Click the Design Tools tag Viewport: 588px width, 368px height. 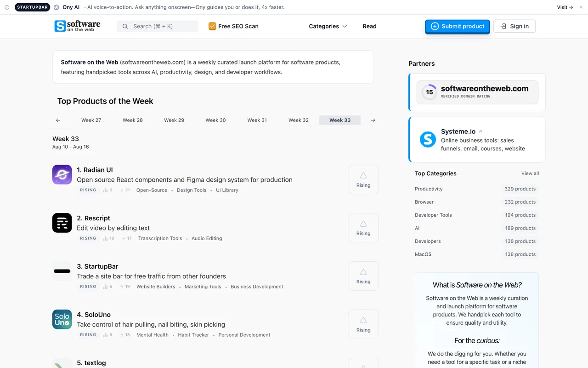[x=192, y=190]
